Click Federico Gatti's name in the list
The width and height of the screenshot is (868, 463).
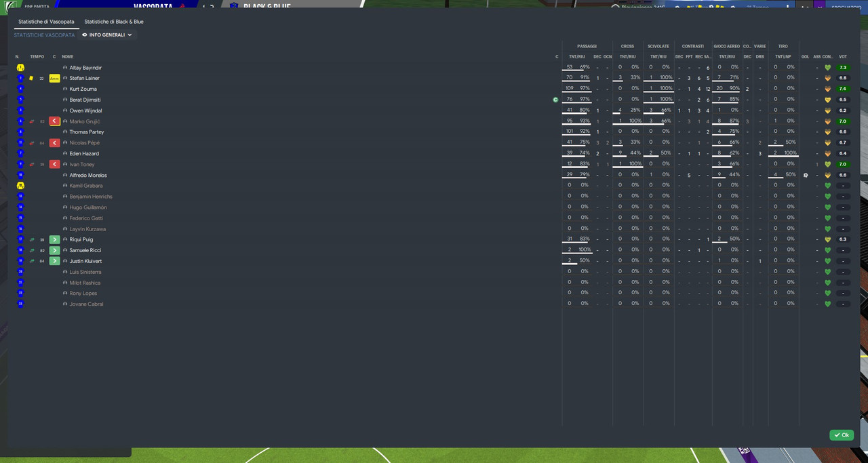tap(86, 218)
